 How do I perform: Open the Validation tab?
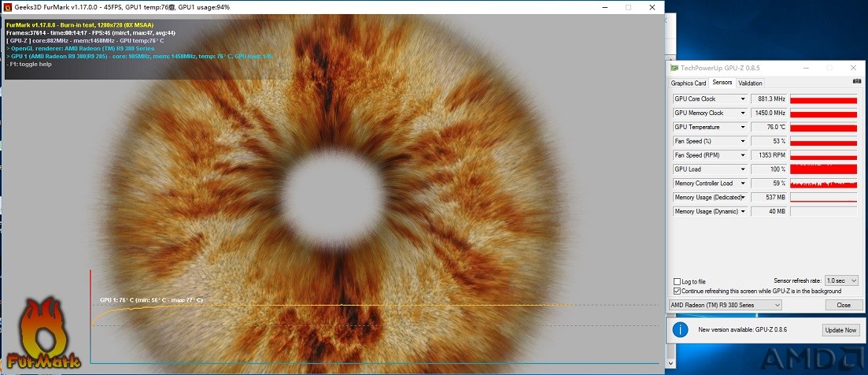point(750,83)
